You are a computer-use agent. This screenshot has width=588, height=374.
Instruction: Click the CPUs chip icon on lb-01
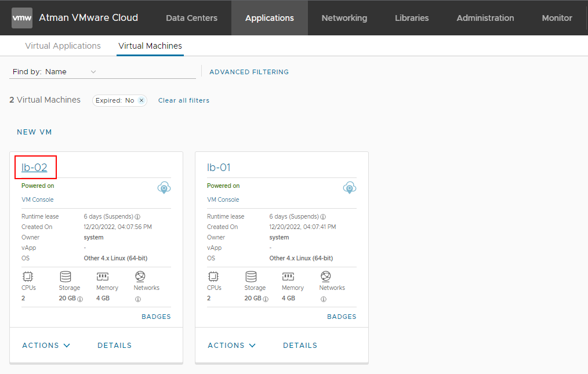tap(213, 277)
